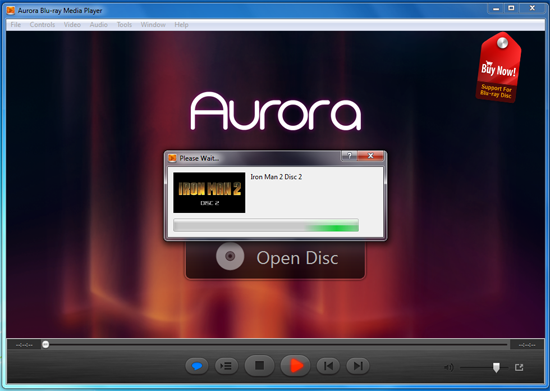The height and width of the screenshot is (391, 550).
Task: Skip to the next chapter
Action: 357,366
